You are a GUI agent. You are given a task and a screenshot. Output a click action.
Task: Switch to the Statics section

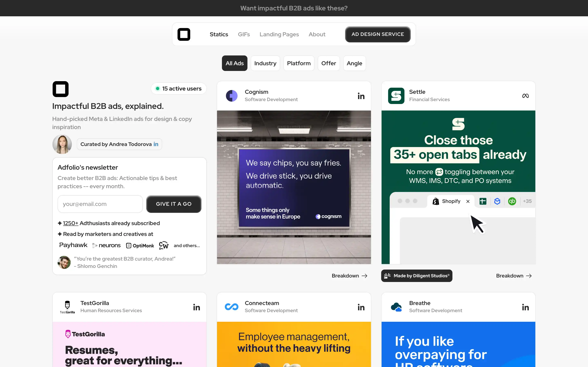tap(219, 34)
